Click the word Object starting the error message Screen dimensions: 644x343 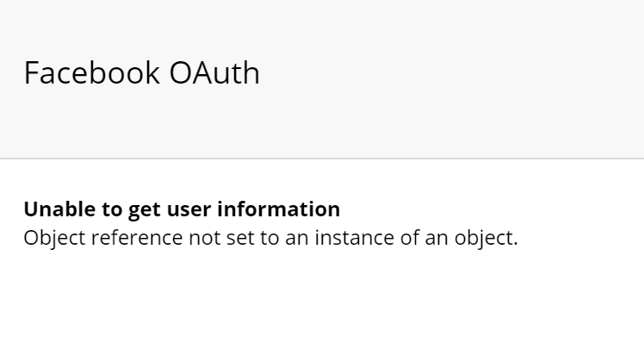54,238
